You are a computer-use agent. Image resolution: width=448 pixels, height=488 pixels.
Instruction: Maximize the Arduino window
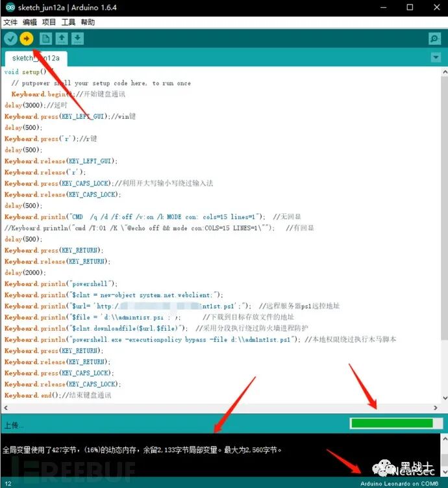pos(410,7)
